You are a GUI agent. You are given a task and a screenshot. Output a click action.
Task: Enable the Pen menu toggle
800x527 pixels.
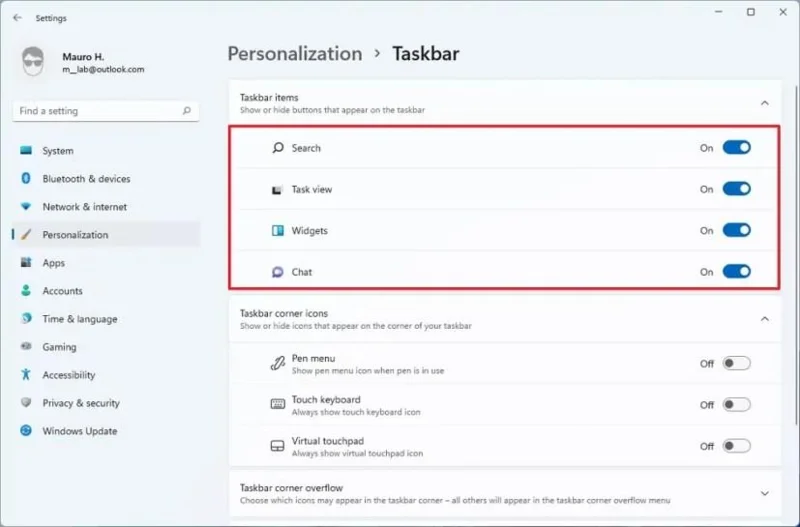[x=737, y=363]
